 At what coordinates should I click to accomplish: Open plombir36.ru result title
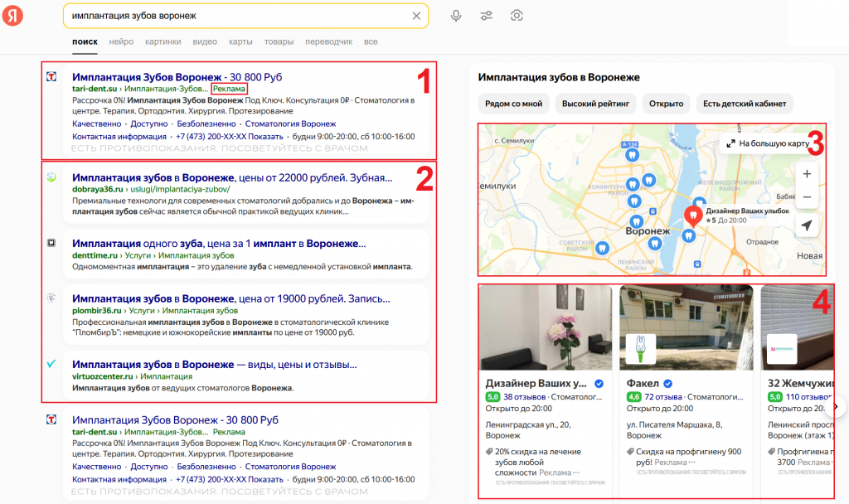click(231, 298)
